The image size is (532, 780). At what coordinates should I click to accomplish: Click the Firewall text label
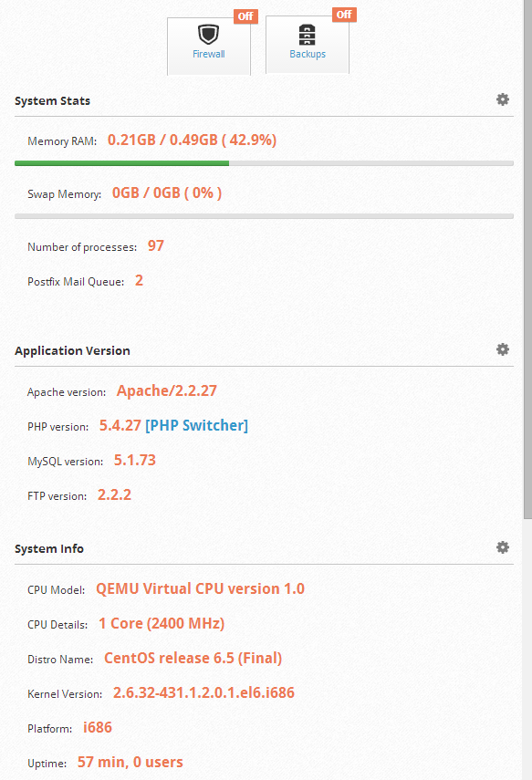[209, 54]
